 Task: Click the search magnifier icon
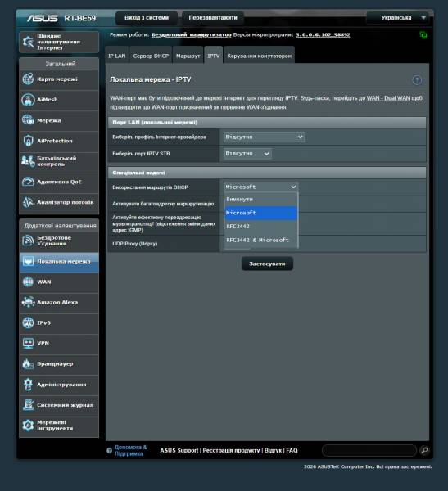424,450
